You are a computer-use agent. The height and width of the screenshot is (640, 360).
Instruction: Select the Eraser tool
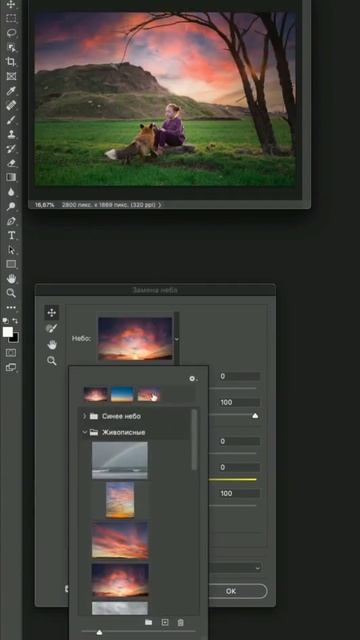click(x=11, y=163)
